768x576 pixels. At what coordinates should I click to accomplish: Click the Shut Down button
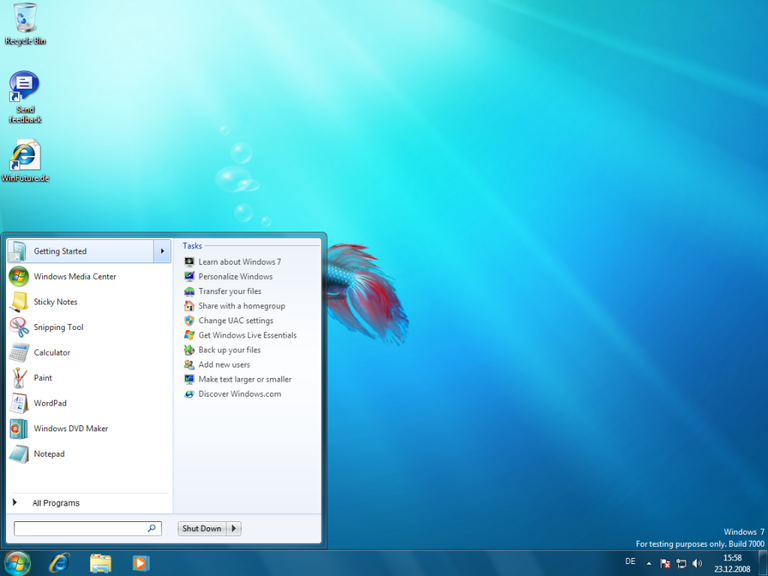(202, 528)
